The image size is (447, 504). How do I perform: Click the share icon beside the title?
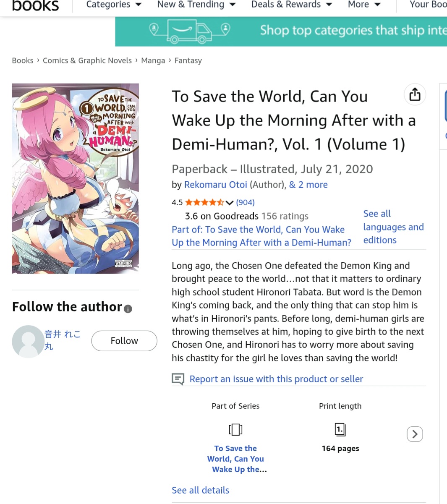pos(415,95)
